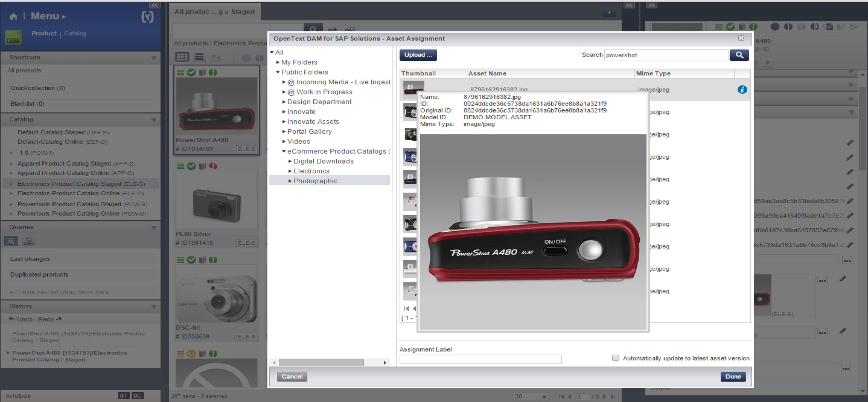Viewport: 868px width, 402px height.
Task: Go to last page in product list footer
Action: point(613,396)
